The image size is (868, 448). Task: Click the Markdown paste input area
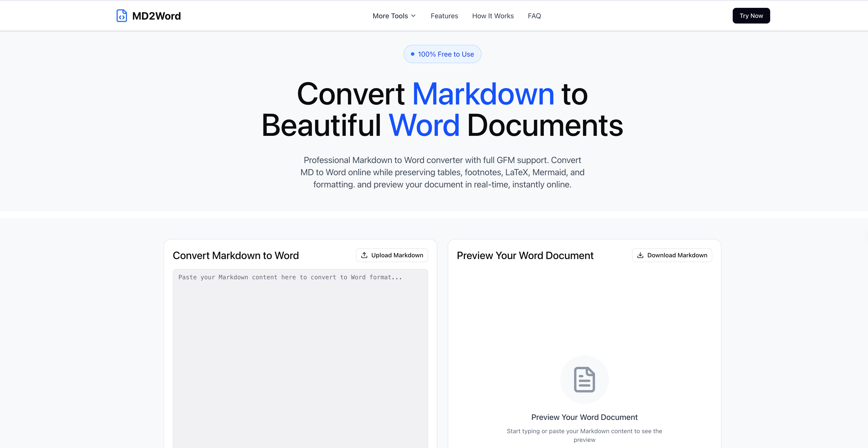coord(300,354)
